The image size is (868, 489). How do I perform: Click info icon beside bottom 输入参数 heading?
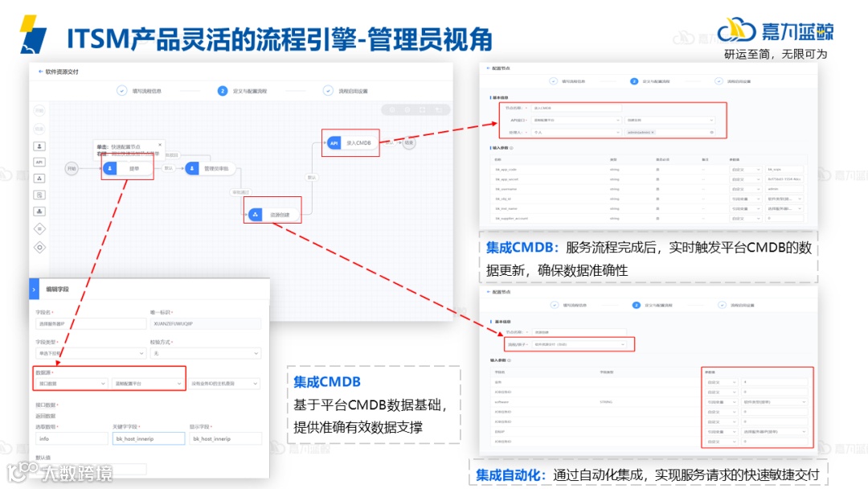pyautogui.click(x=510, y=360)
